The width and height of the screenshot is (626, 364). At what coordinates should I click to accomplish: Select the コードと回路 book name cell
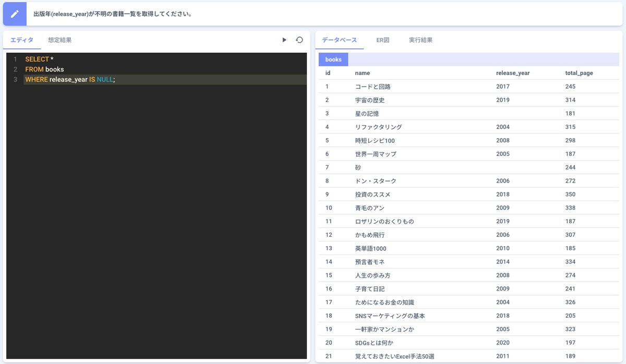373,87
